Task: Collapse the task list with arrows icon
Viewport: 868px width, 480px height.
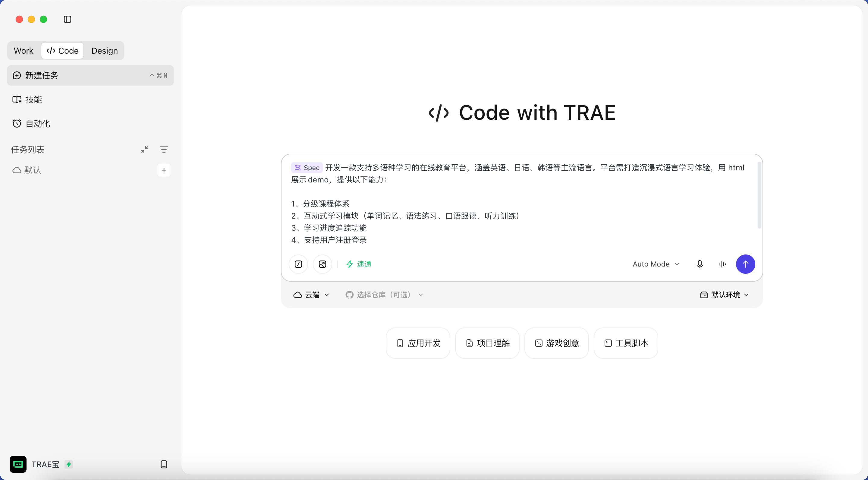Action: click(145, 149)
